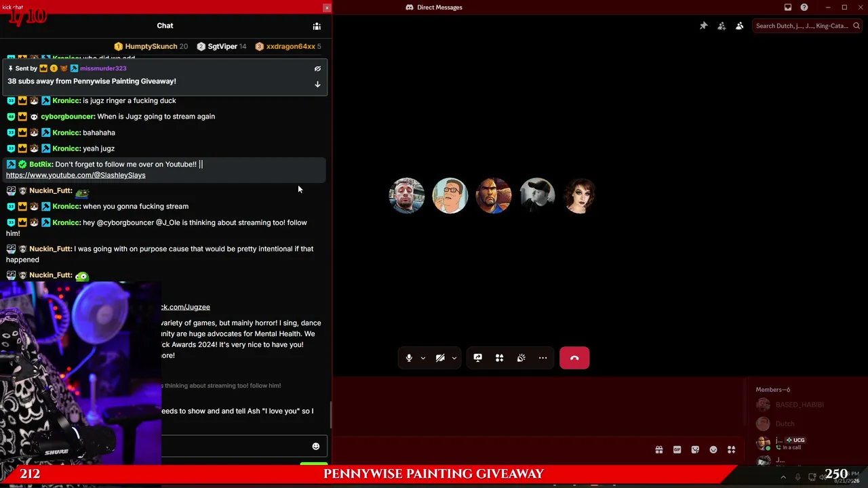Viewport: 868px width, 488px height.
Task: Turn on the camera in Discord call
Action: coord(440,358)
